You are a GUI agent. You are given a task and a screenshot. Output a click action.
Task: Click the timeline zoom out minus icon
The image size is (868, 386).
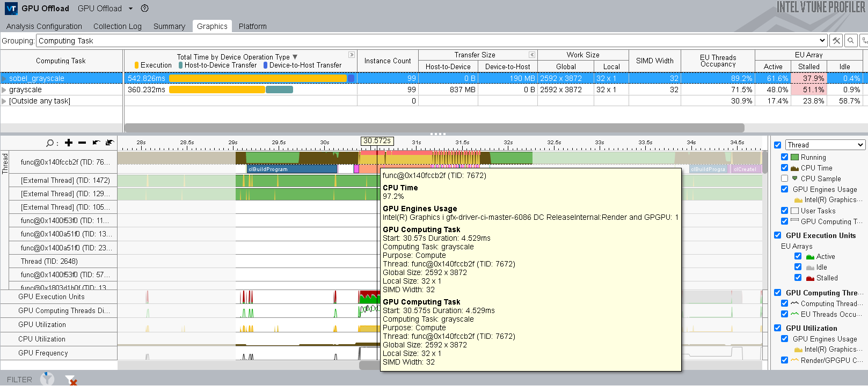pyautogui.click(x=82, y=143)
